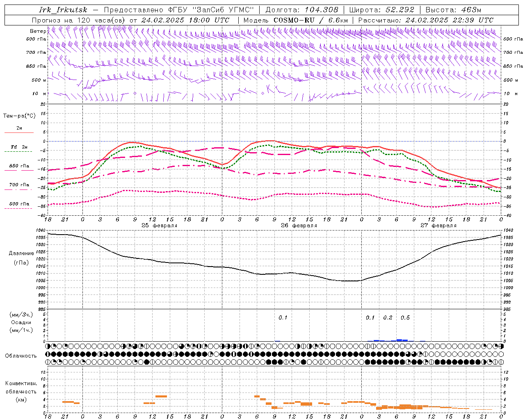Click the 25 февраля date label
Screen dimensions: 525x420
tap(160, 226)
